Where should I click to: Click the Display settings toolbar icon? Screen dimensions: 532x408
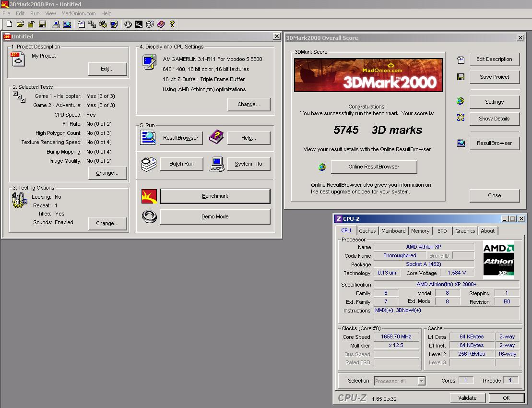(x=114, y=24)
